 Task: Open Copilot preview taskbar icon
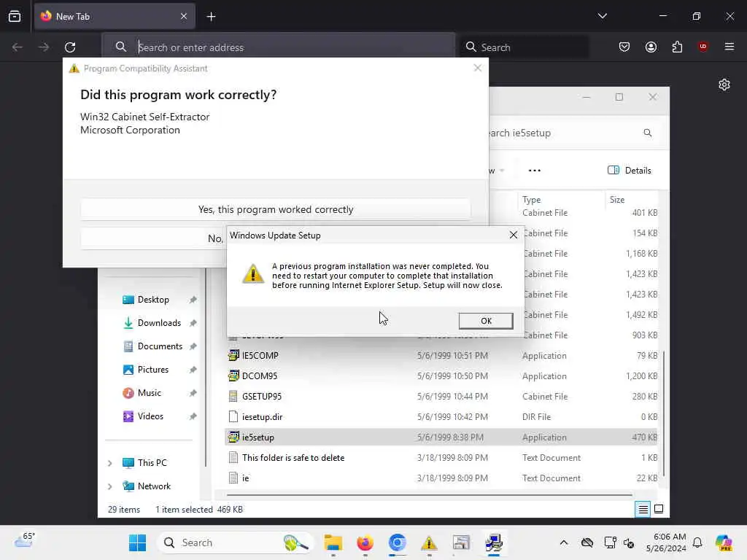[x=724, y=542]
